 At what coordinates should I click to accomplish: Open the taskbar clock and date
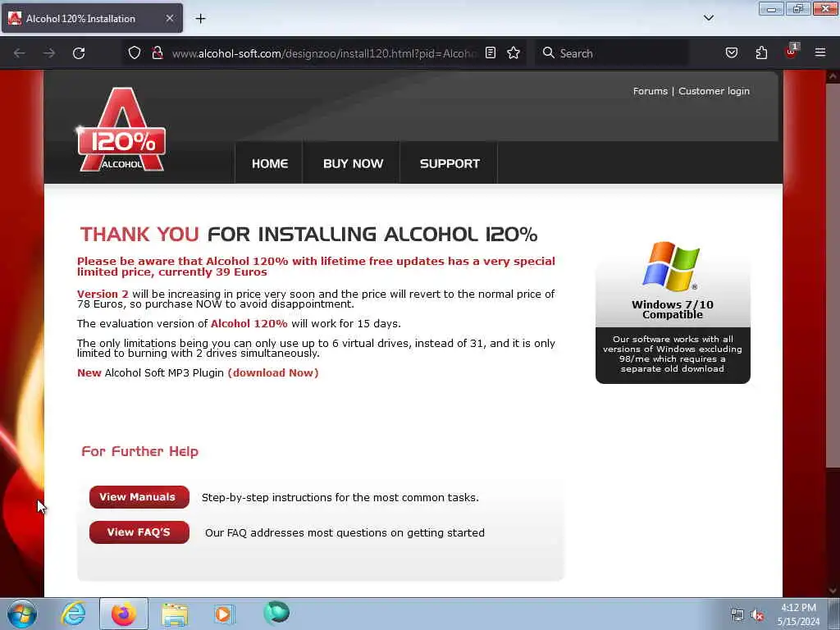click(x=798, y=614)
